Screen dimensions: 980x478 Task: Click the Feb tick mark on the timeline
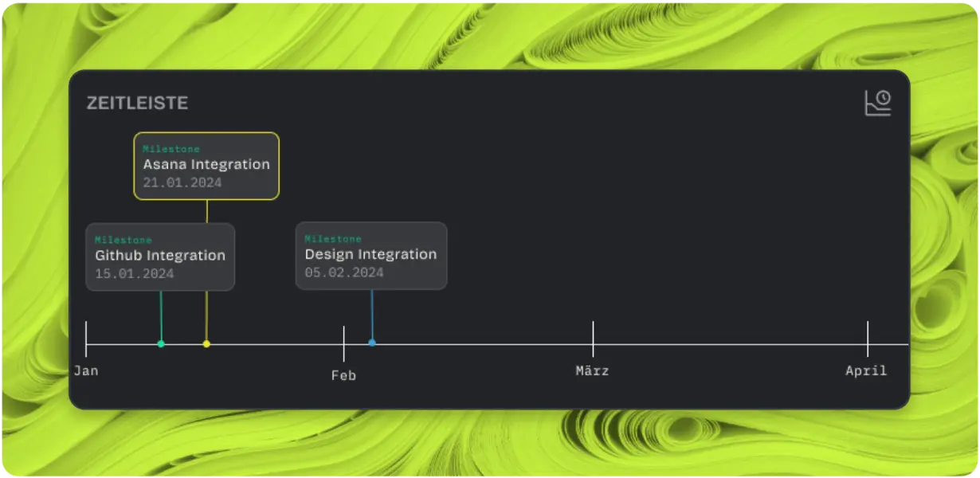(x=343, y=343)
